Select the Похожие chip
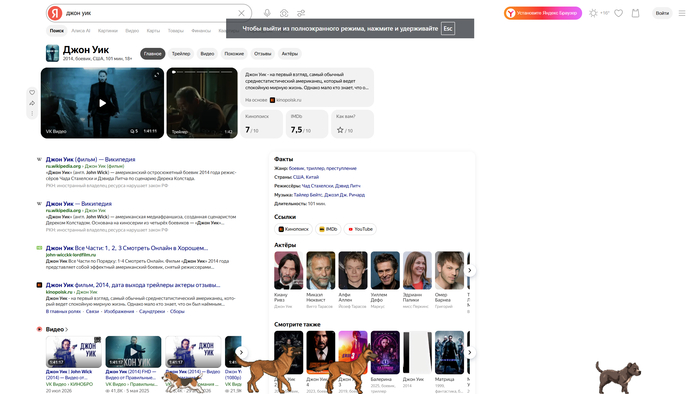 point(234,54)
